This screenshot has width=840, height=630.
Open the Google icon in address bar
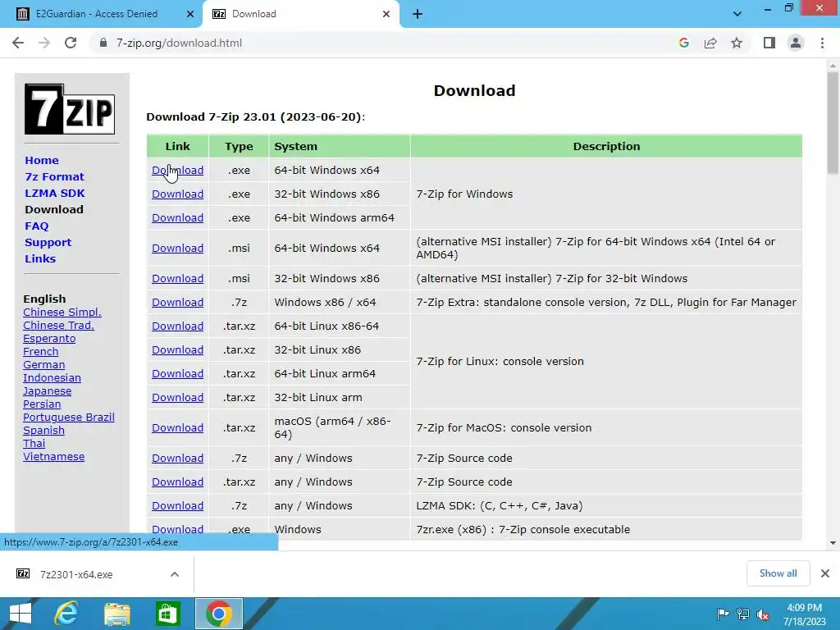(683, 43)
